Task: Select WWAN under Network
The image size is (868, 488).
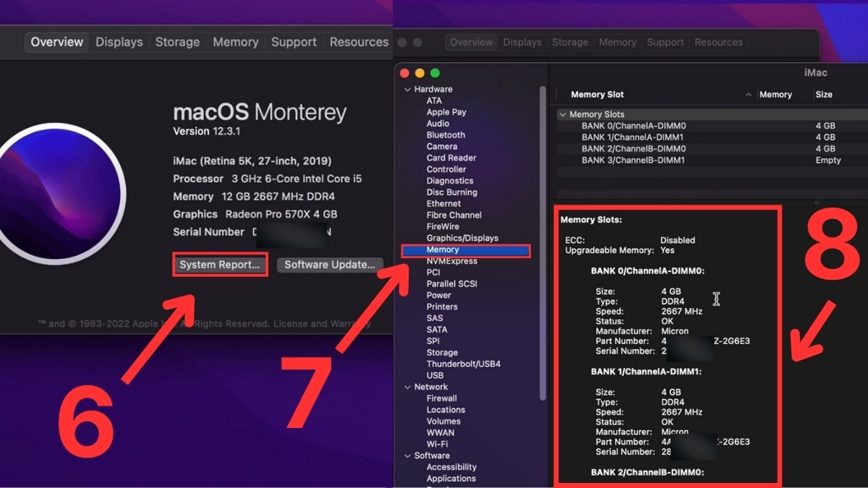Action: tap(441, 433)
